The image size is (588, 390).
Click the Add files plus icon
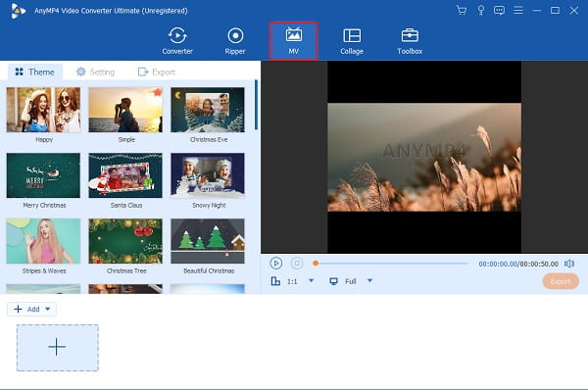18,309
